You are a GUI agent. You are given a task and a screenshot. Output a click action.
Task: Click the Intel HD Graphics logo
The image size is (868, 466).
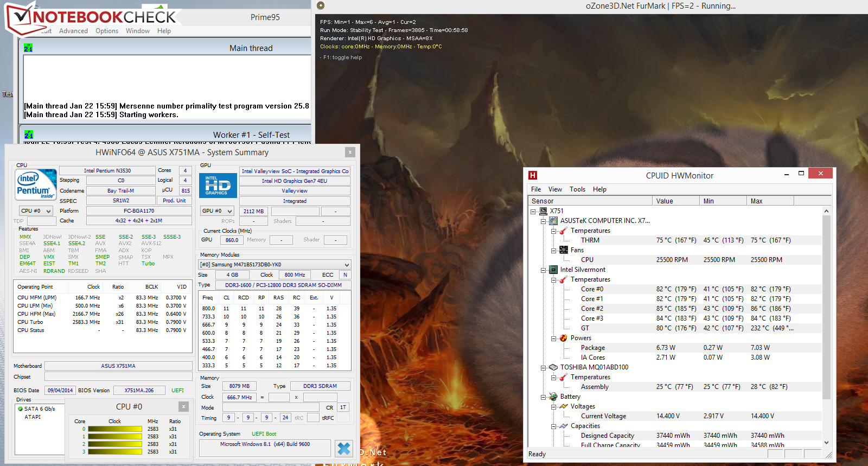click(x=218, y=185)
